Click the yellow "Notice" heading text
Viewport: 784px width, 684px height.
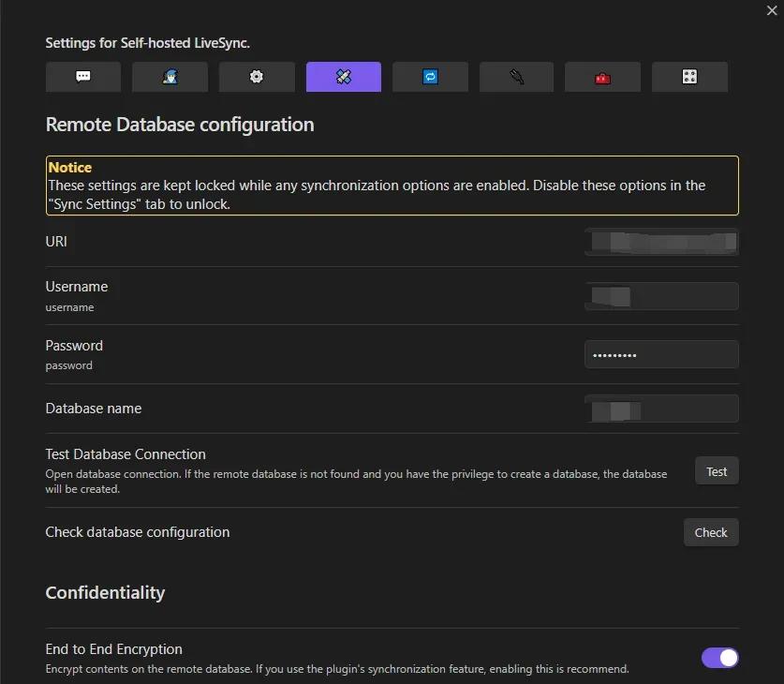pyautogui.click(x=70, y=168)
